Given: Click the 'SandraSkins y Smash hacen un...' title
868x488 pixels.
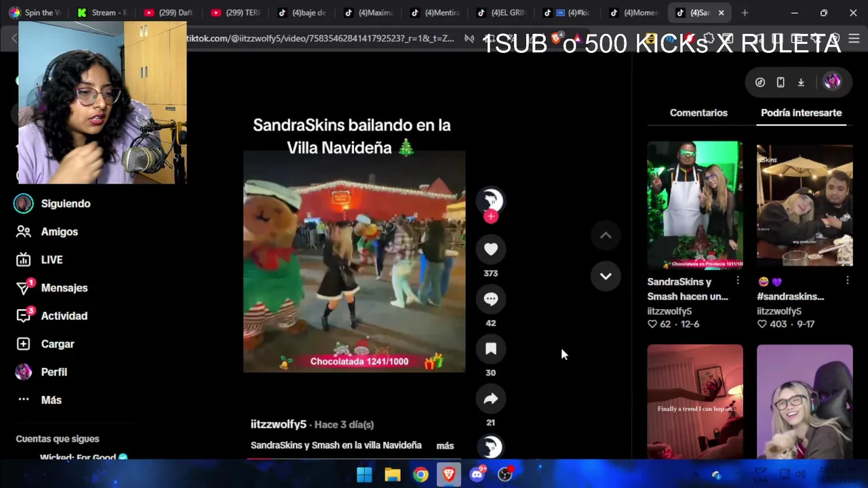Looking at the screenshot, I should pos(687,289).
